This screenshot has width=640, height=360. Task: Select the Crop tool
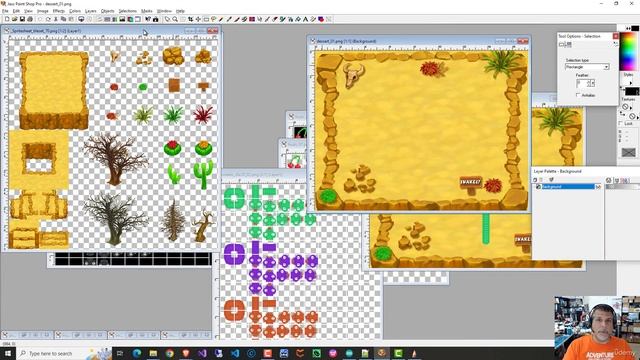coord(190,19)
